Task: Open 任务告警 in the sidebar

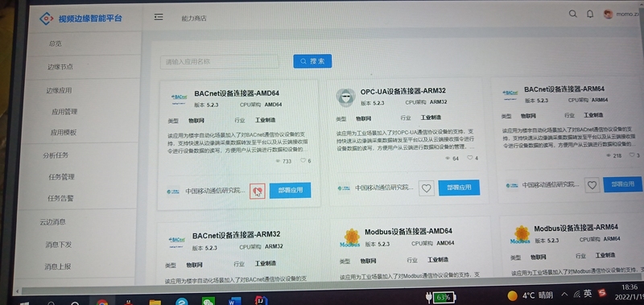Action: [x=61, y=199]
